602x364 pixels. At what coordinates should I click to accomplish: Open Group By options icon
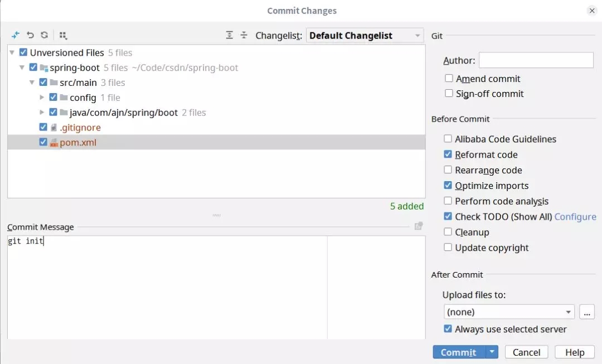64,35
